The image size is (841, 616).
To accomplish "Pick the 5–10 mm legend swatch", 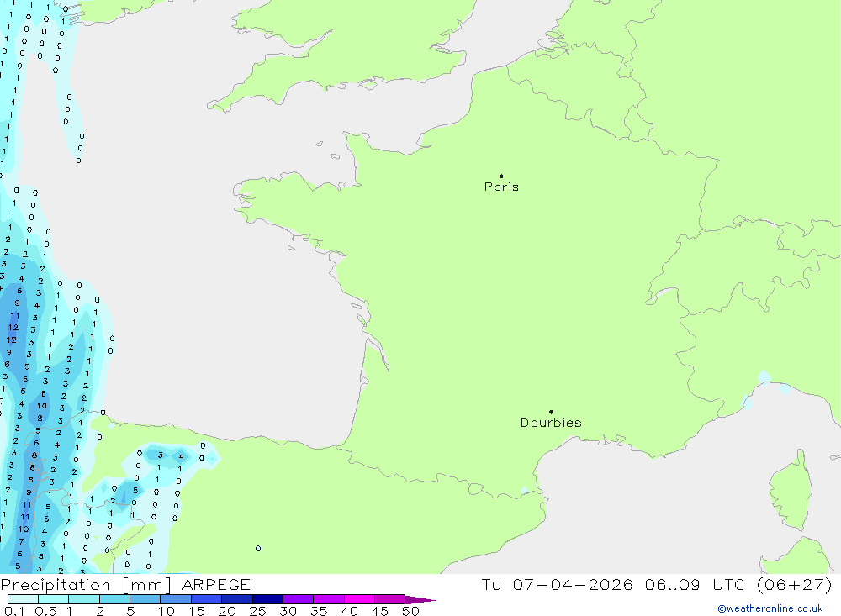I will 145,599.
